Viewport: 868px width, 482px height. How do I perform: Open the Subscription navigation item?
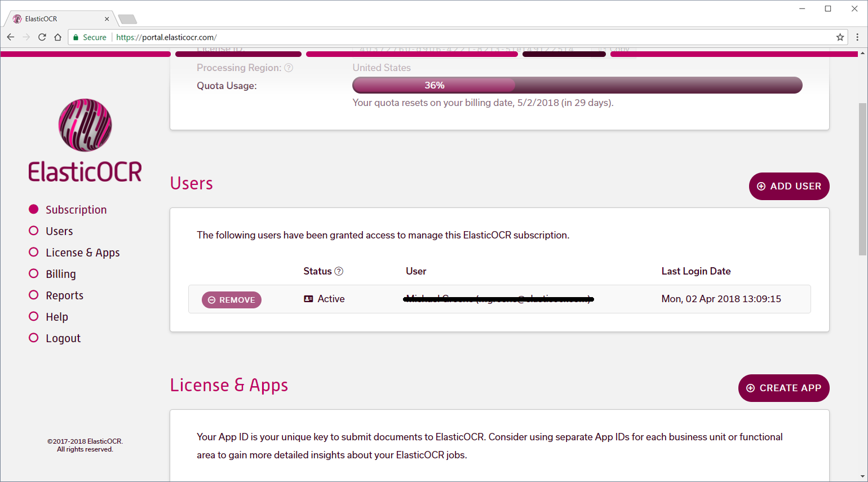pyautogui.click(x=68, y=210)
